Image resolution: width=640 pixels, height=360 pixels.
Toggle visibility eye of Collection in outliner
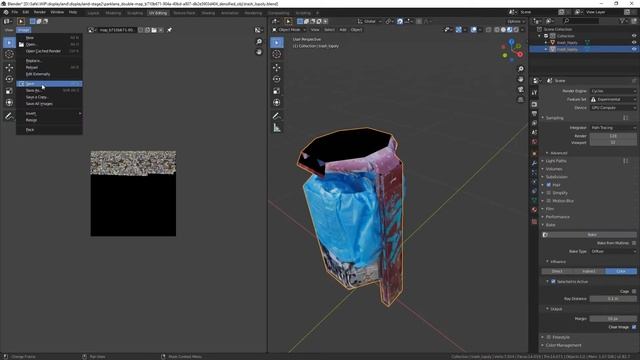(634, 36)
